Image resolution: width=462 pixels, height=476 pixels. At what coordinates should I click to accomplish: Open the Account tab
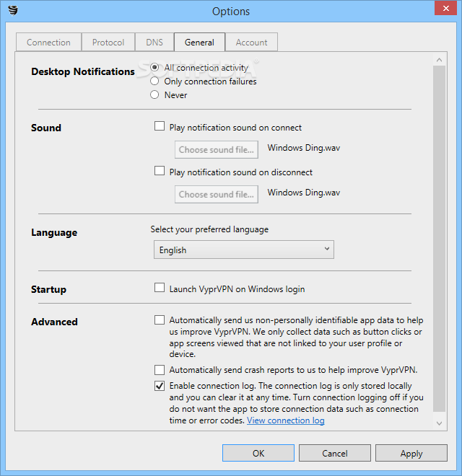click(x=251, y=43)
